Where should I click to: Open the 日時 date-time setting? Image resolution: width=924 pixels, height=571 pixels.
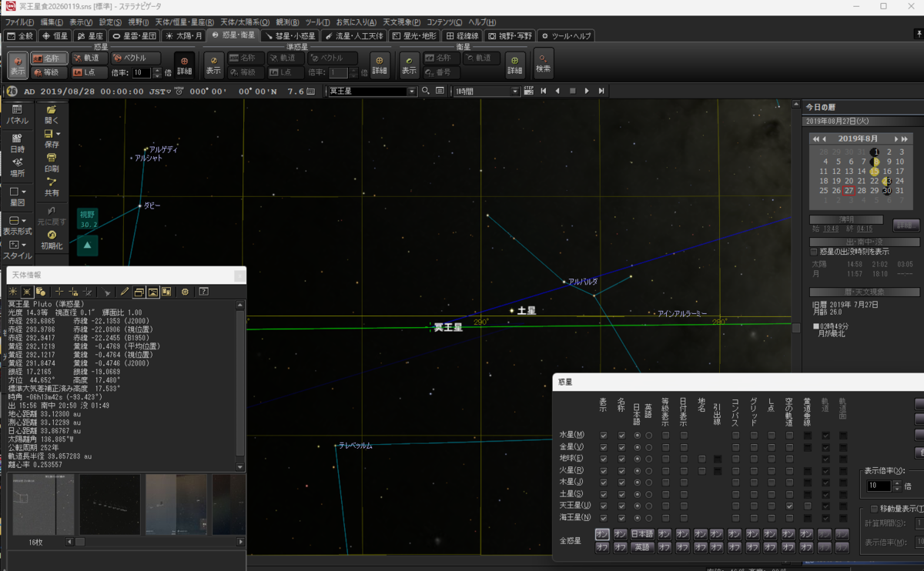tap(17, 142)
